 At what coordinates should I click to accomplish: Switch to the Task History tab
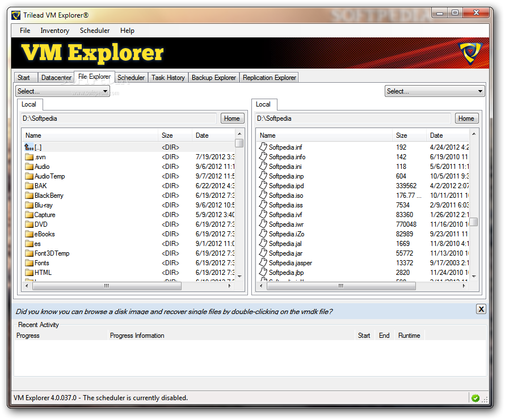tap(168, 78)
